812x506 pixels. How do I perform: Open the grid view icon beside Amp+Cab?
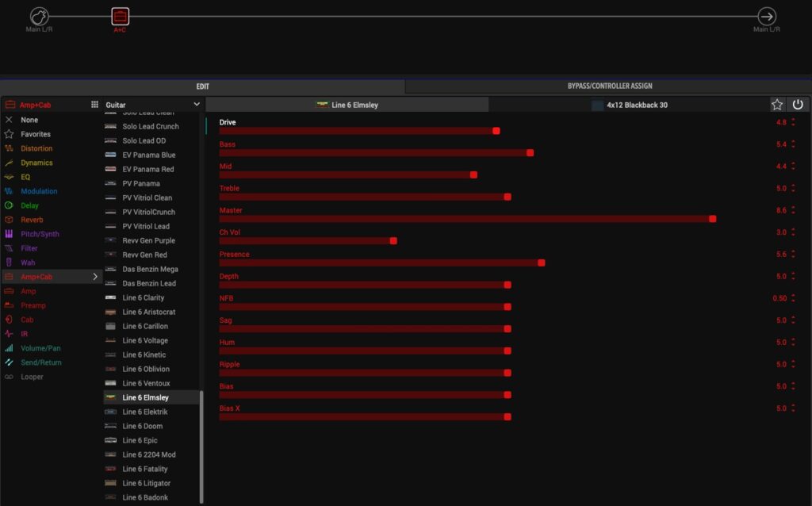point(94,105)
